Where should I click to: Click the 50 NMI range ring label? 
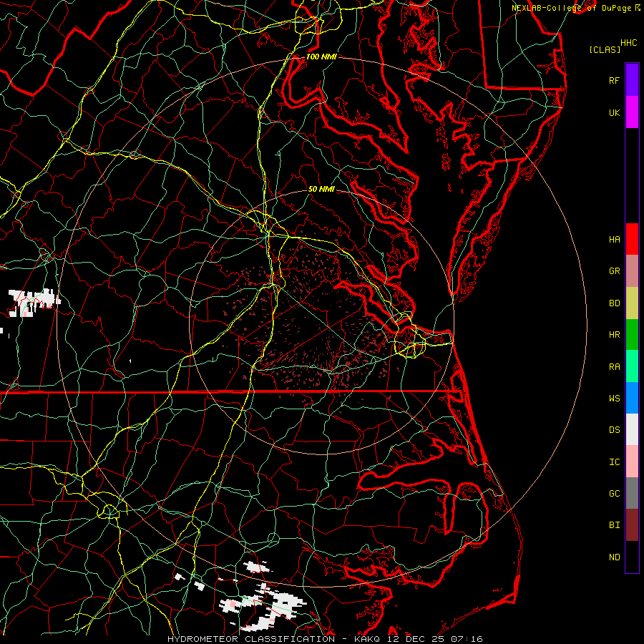[321, 189]
